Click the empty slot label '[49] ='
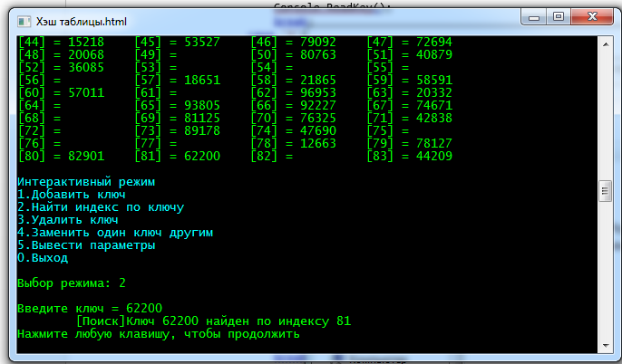Screen dimensions: 622x364 [x=156, y=54]
